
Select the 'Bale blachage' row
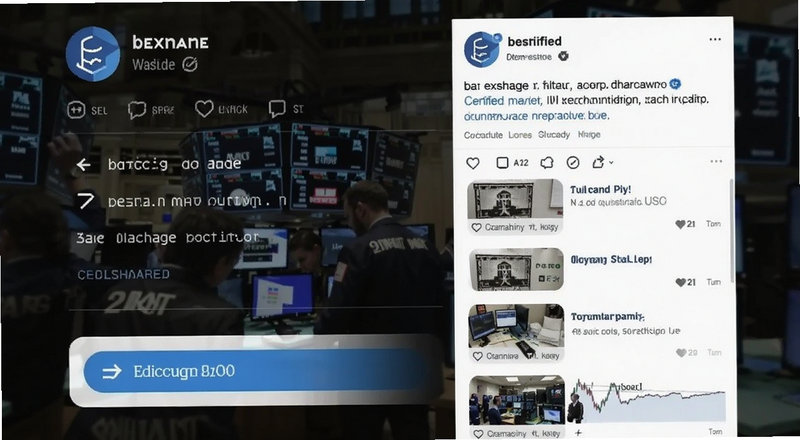[x=167, y=238]
